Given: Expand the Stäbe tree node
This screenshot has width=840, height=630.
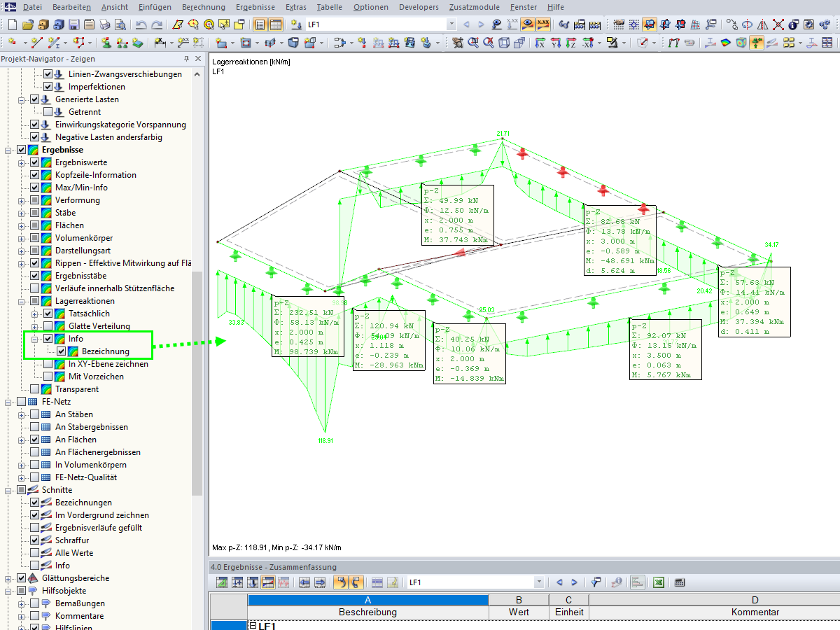Looking at the screenshot, I should coord(21,213).
